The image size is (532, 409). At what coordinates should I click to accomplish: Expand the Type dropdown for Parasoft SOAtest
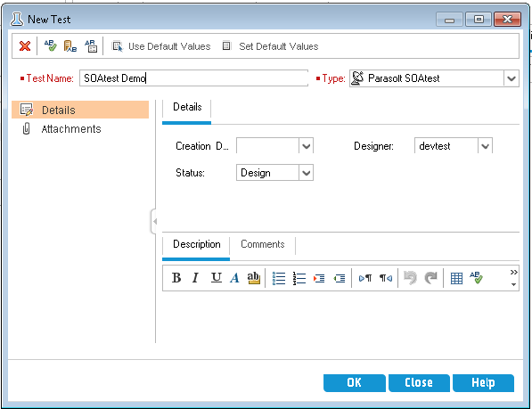(512, 78)
